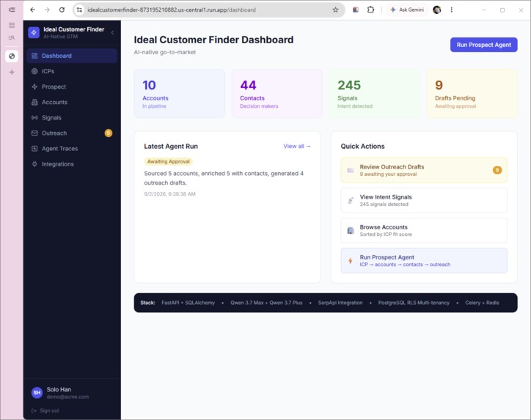Click the Review Outreach Drafts quick action
Viewport: 531px width, 420px height.
coord(424,170)
